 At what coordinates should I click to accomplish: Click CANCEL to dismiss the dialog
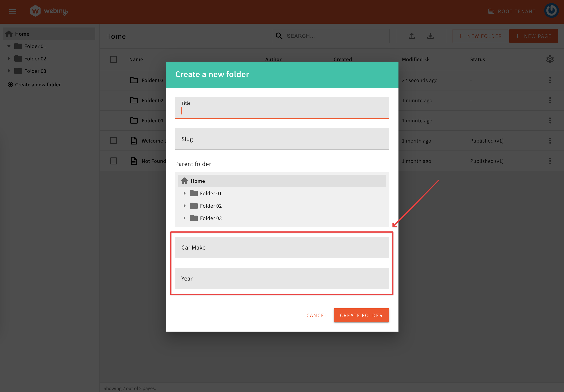[x=317, y=315]
